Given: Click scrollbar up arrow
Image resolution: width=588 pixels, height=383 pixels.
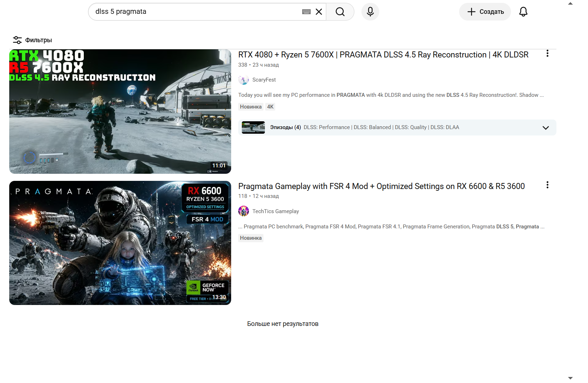Looking at the screenshot, I should tap(570, 4).
